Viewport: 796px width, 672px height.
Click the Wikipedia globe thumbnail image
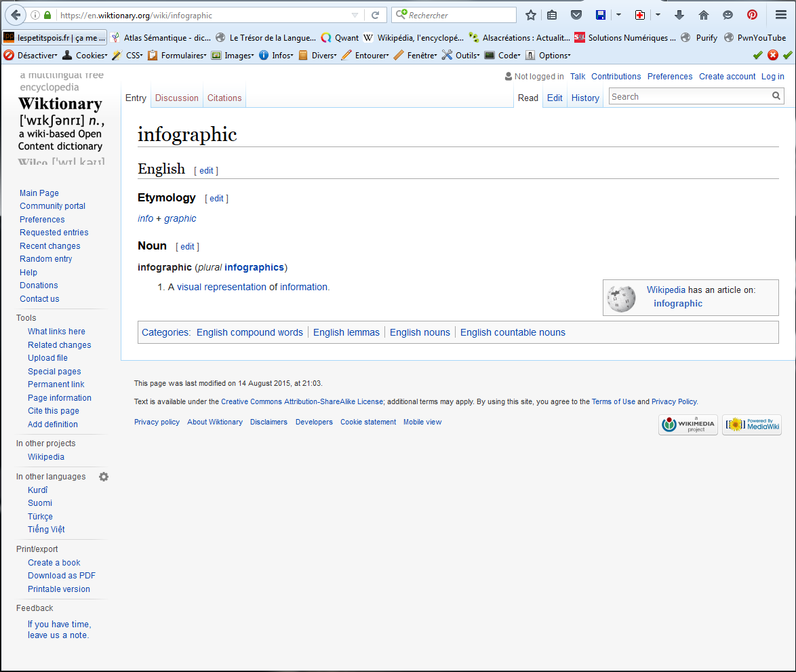click(x=621, y=298)
